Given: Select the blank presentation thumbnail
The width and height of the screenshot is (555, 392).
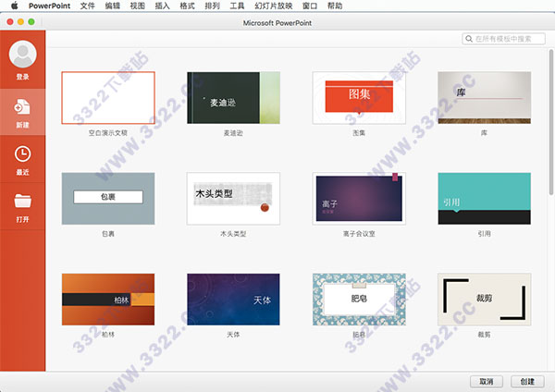Looking at the screenshot, I should pos(108,98).
